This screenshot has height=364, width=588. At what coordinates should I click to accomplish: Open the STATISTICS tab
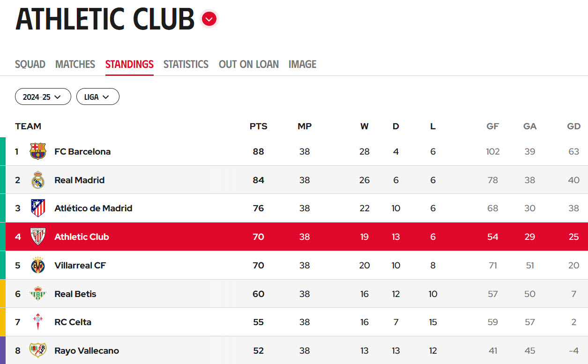coord(186,64)
